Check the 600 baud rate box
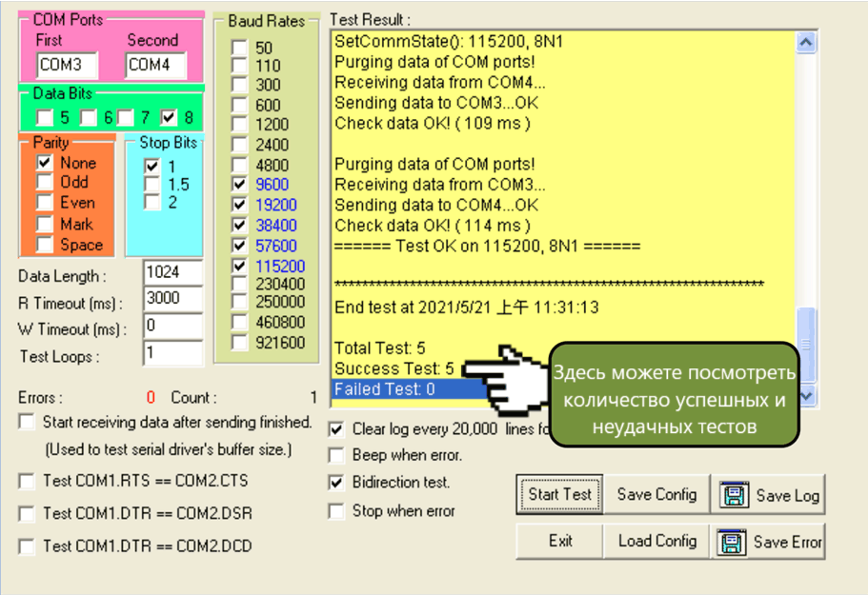Viewport: 868px width, 595px height. pos(239,105)
